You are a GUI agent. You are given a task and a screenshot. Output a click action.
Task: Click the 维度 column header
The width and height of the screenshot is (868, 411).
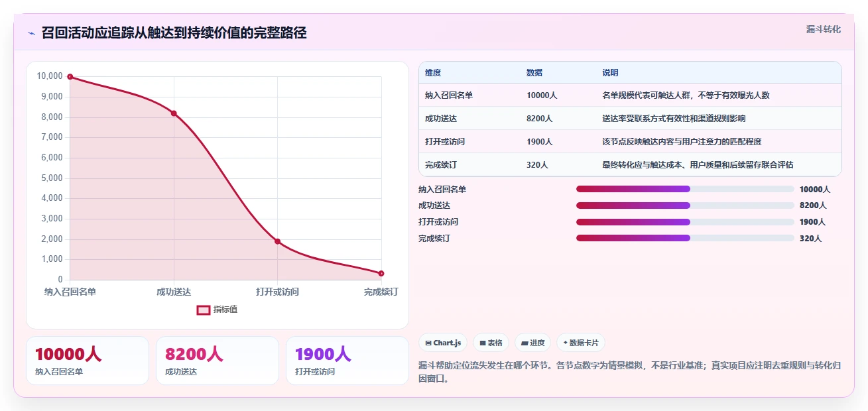tap(433, 73)
